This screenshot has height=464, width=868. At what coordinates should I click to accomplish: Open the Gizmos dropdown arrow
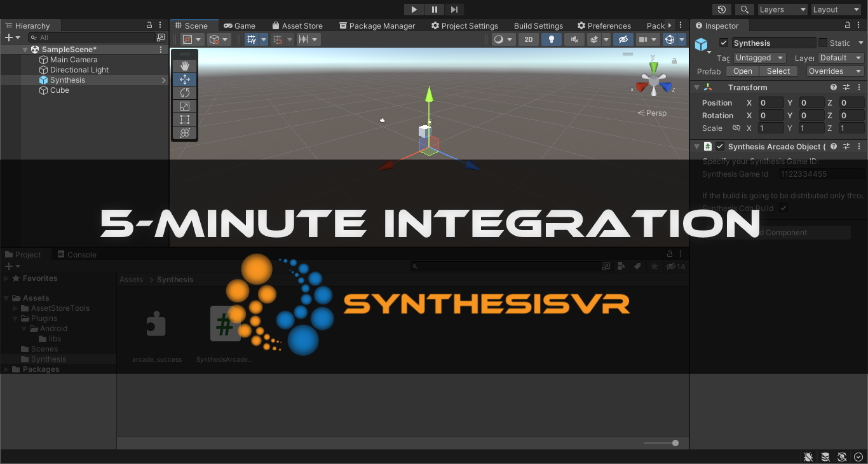click(682, 39)
